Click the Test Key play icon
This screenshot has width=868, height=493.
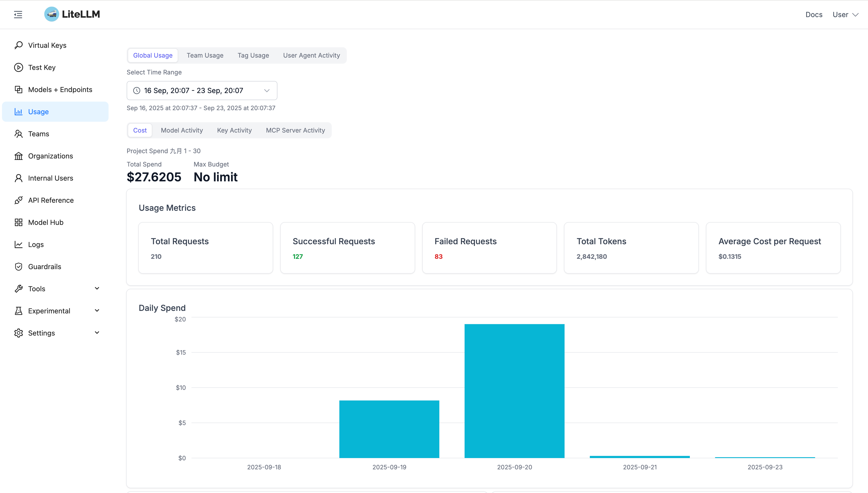pyautogui.click(x=19, y=67)
